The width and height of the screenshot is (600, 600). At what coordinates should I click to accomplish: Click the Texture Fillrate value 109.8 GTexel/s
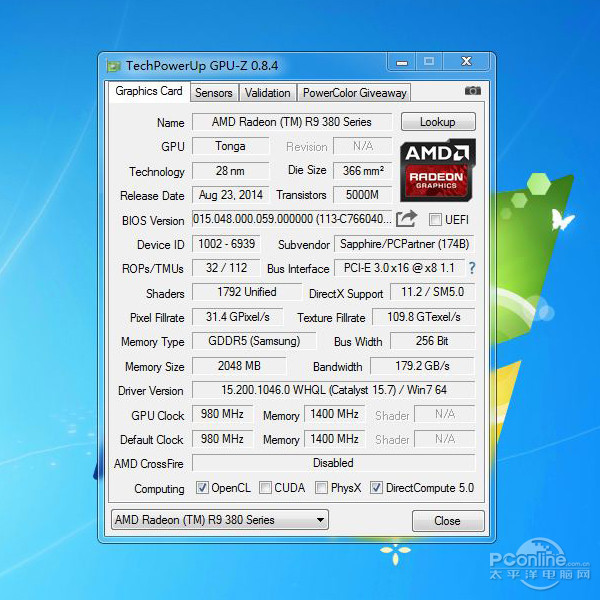pyautogui.click(x=424, y=317)
